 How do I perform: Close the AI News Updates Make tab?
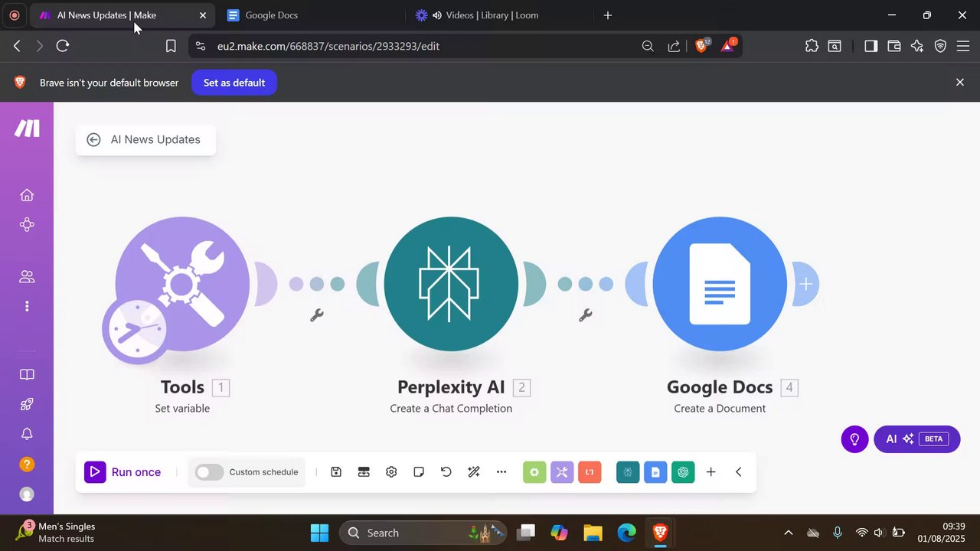(x=202, y=15)
